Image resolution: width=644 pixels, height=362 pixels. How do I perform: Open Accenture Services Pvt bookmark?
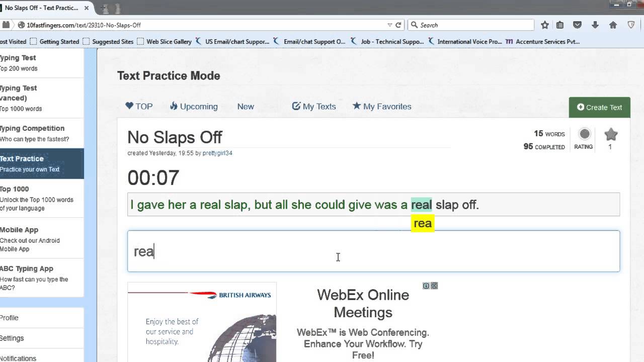(x=542, y=42)
